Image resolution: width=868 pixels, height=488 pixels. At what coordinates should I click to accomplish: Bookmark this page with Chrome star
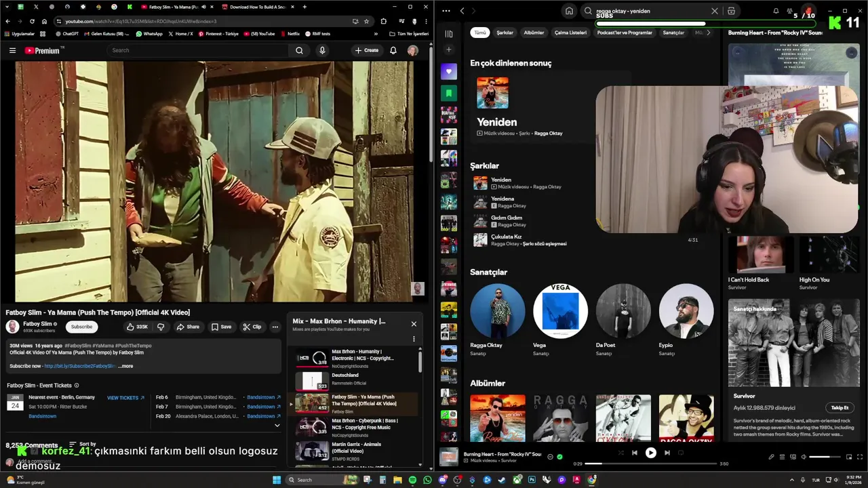click(366, 21)
